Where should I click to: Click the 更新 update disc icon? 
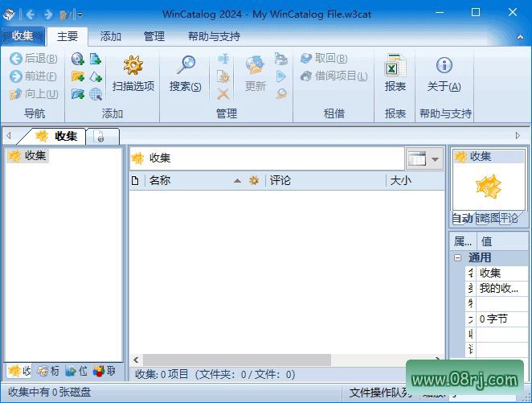tap(255, 73)
